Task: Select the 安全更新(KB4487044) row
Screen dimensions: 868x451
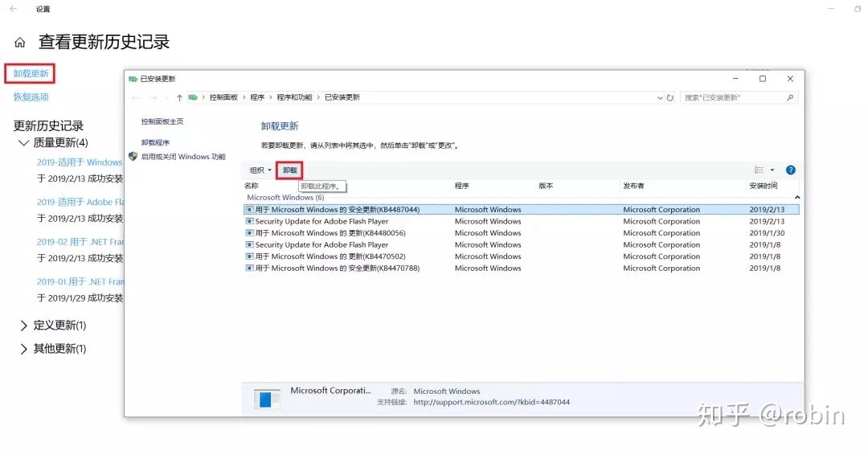Action: tap(522, 210)
